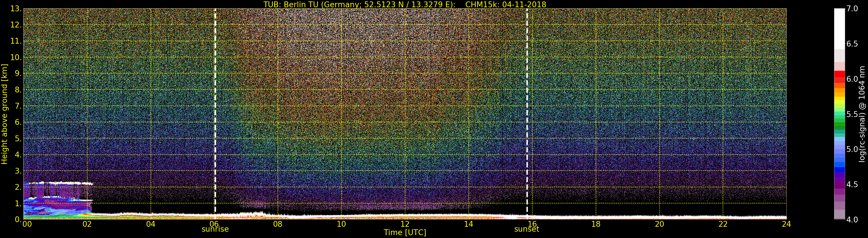This screenshot has width=868, height=238.
Task: Click the colorbar value "4.5"
Action: 852,184
